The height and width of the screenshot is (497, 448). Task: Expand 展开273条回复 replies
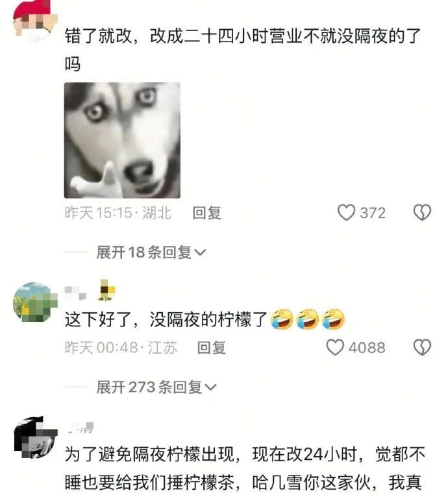[156, 387]
